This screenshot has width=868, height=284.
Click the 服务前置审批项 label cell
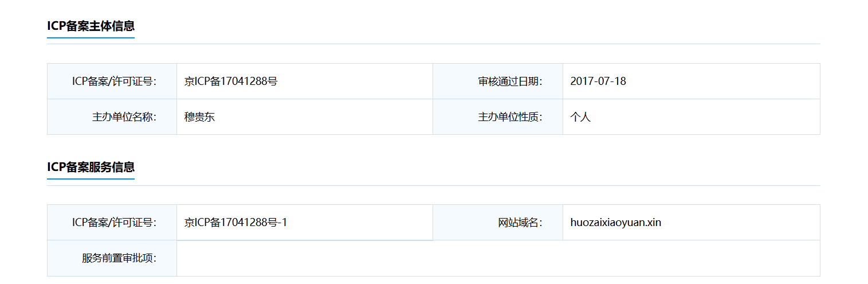pos(112,258)
